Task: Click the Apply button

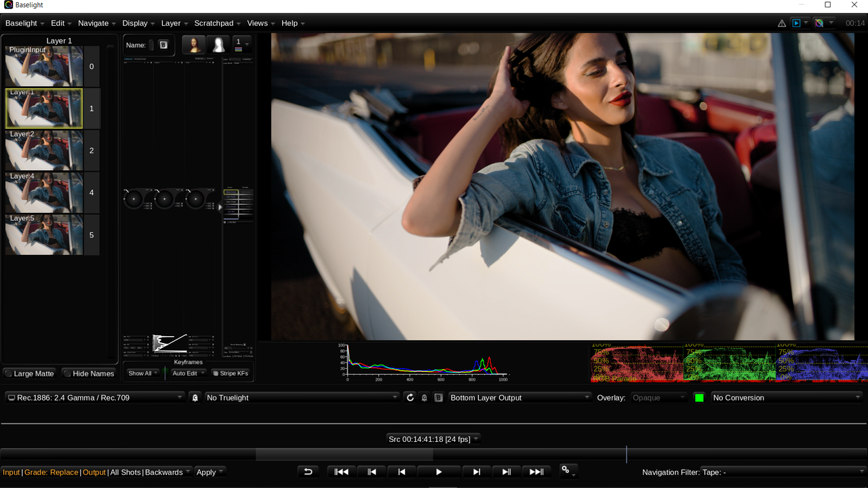Action: 210,472
